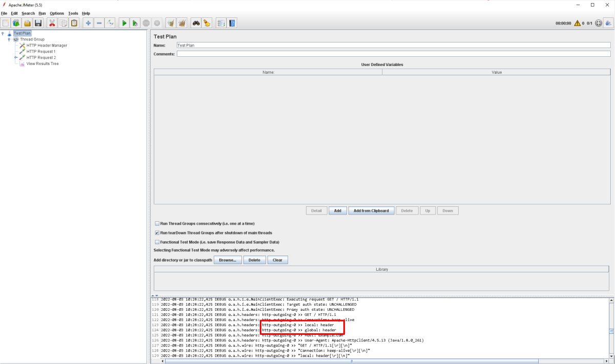Image resolution: width=615 pixels, height=364 pixels.
Task: Select HTTP Header Manager in tree
Action: 47,46
